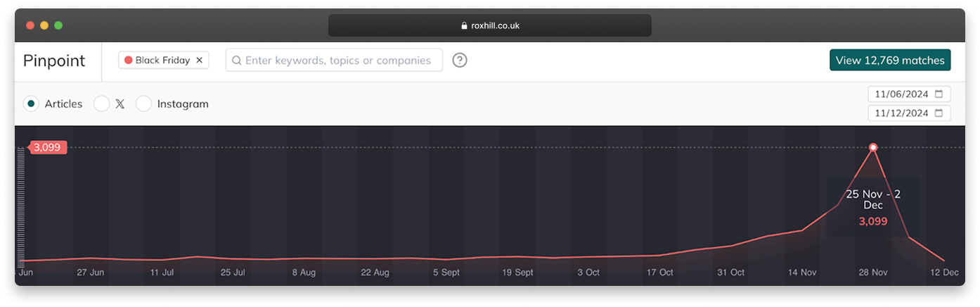The image size is (980, 307).
Task: Open calendar icon beside 11/06/2024 date
Action: (x=939, y=94)
